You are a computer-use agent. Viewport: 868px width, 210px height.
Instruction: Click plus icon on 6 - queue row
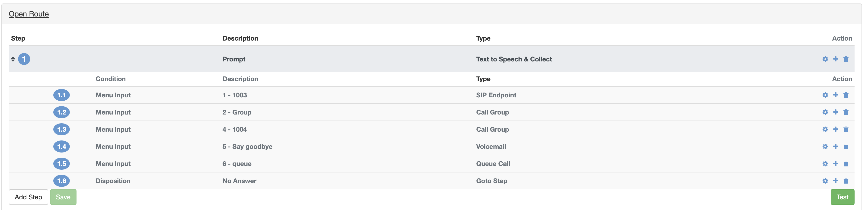click(x=836, y=164)
